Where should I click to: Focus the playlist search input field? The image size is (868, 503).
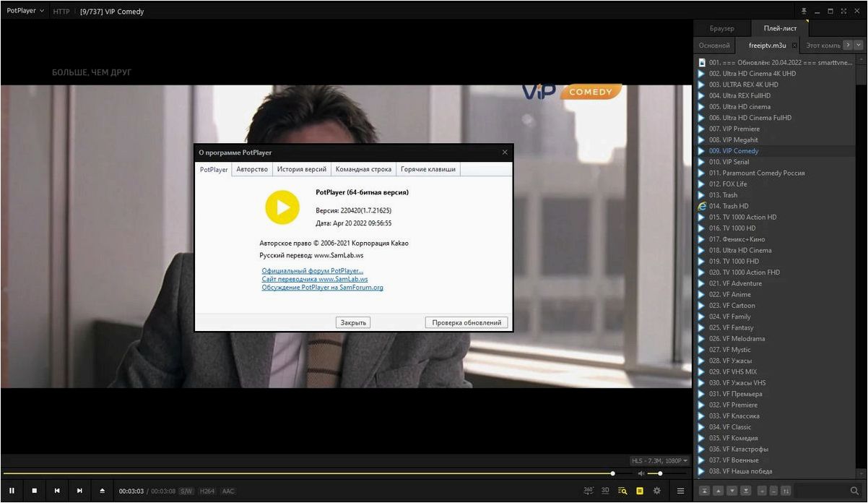[x=822, y=491]
